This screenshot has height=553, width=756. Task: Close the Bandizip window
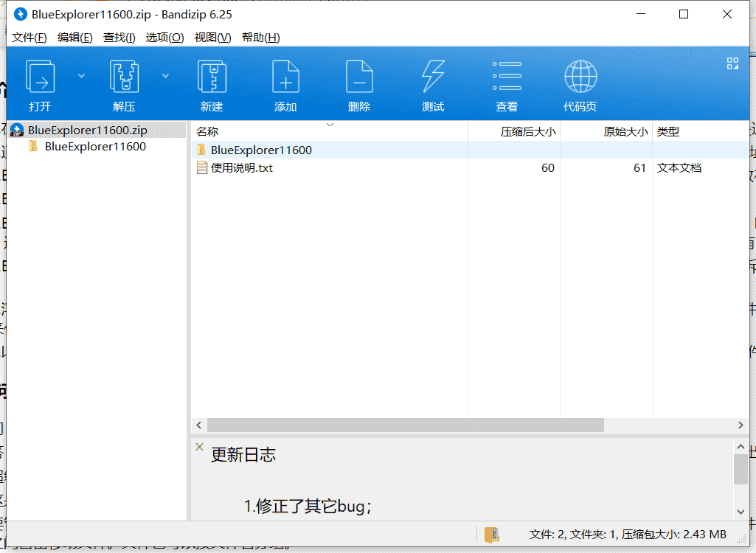[727, 14]
